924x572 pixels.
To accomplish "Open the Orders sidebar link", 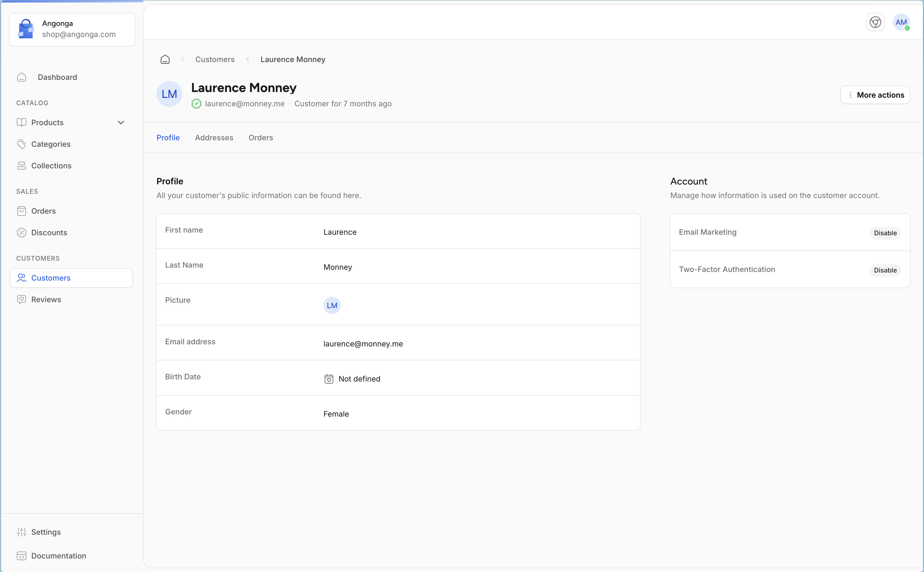I will [x=43, y=211].
